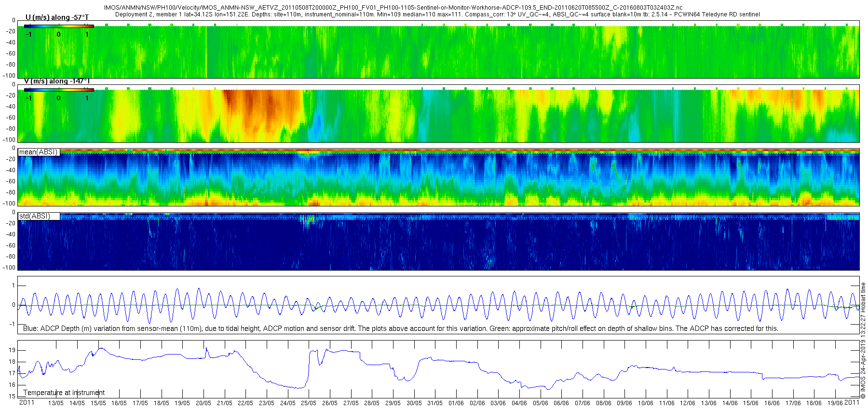This screenshot has height=410, width=868.
Task: Click the '08/06' date tick label
Action: 604,403
